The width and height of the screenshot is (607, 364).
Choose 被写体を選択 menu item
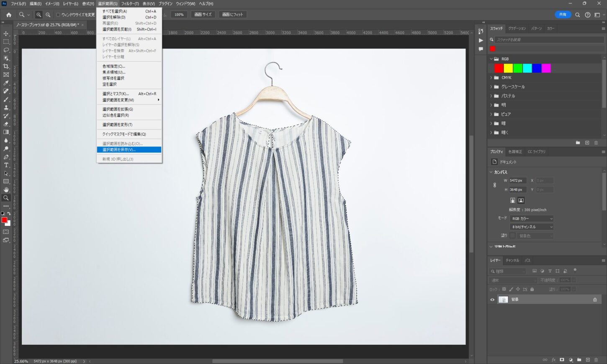[129, 78]
